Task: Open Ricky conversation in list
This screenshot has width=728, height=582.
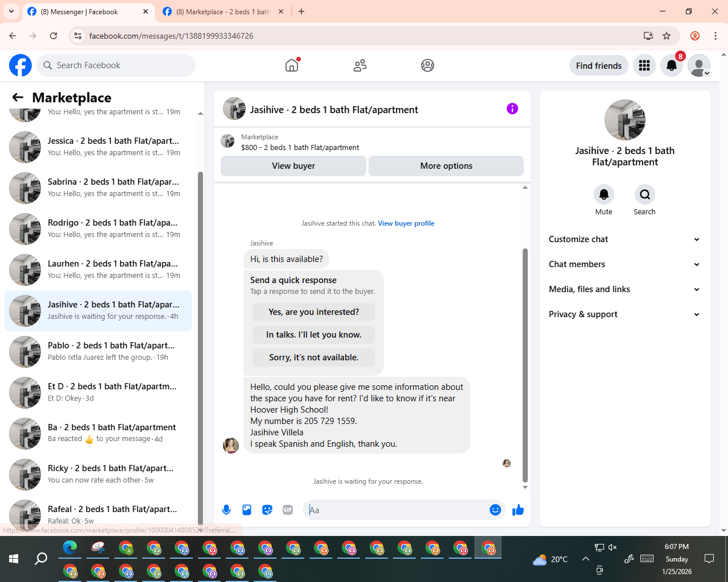Action: 98,474
